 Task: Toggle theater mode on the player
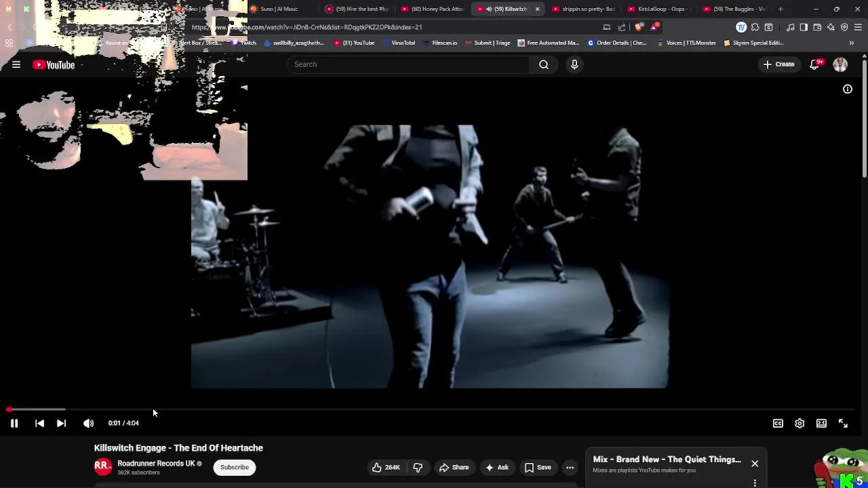(x=821, y=423)
